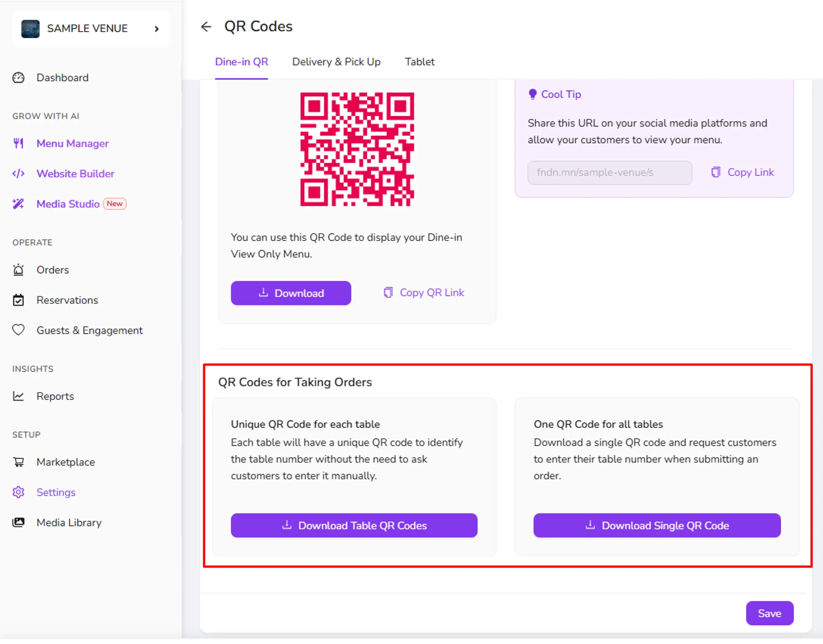Navigate to Orders
Viewport: 823px width, 644px height.
(52, 270)
